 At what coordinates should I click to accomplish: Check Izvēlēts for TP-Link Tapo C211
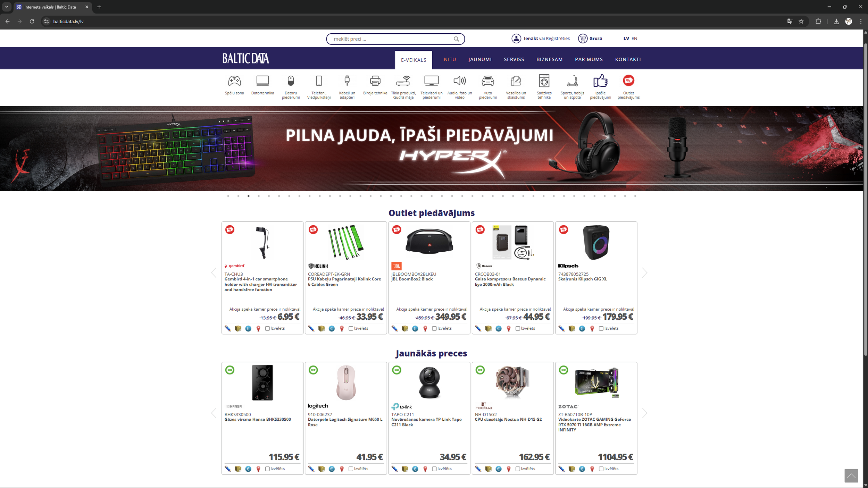[x=434, y=469]
